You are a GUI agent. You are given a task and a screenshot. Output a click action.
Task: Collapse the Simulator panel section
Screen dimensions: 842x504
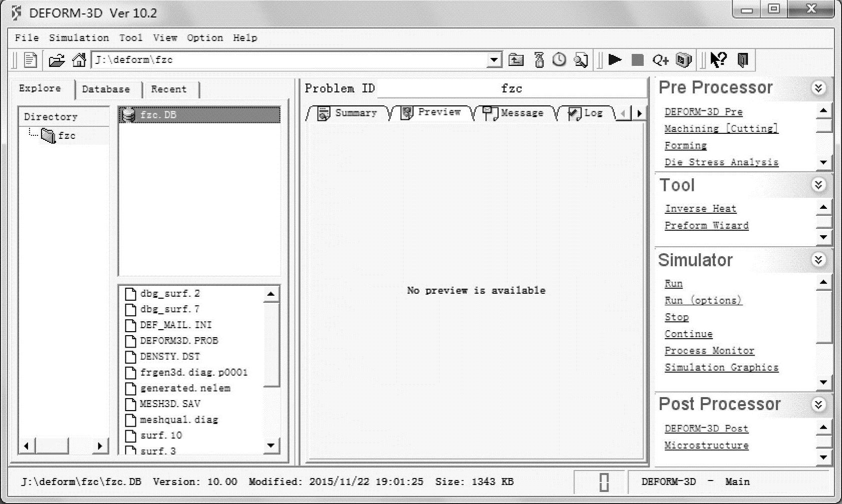tap(818, 260)
